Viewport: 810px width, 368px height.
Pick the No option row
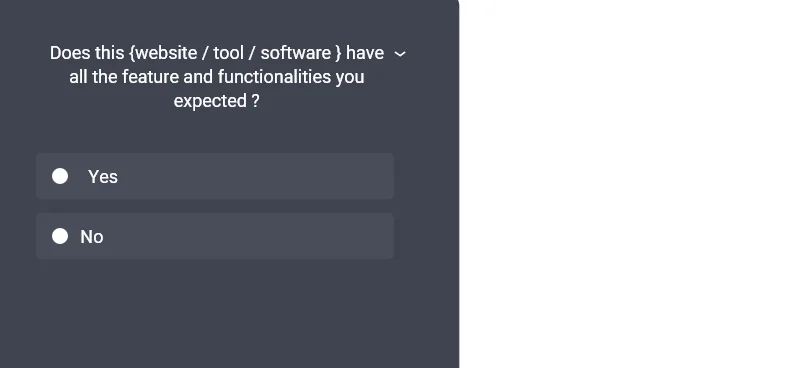click(x=215, y=236)
